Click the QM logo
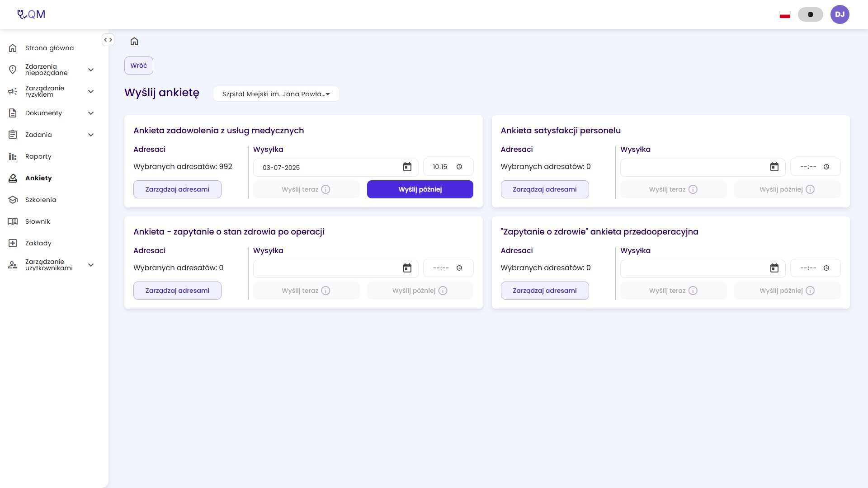 [31, 14]
